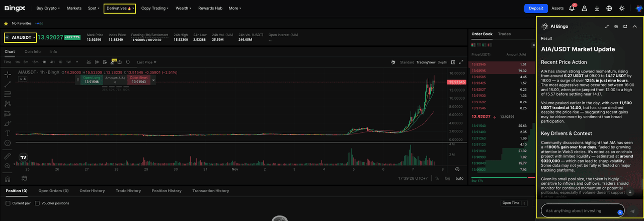Expand the Last Price dropdown
The image size is (644, 221).
(x=147, y=62)
